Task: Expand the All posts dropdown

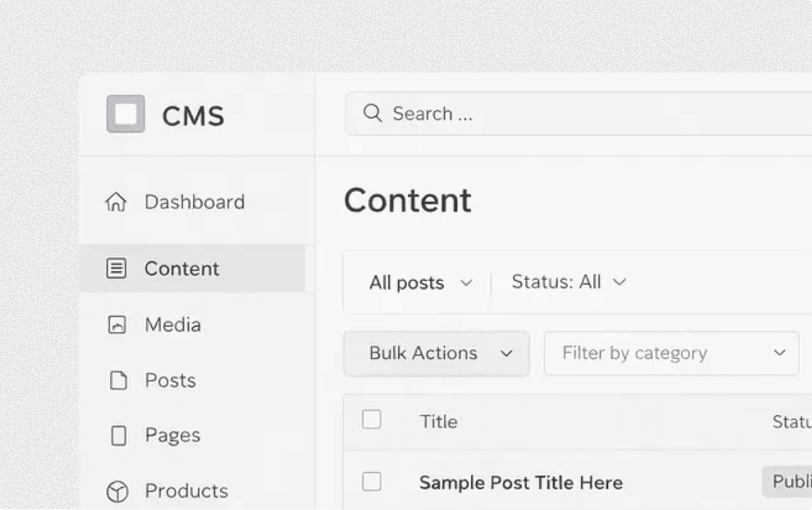Action: (x=420, y=283)
